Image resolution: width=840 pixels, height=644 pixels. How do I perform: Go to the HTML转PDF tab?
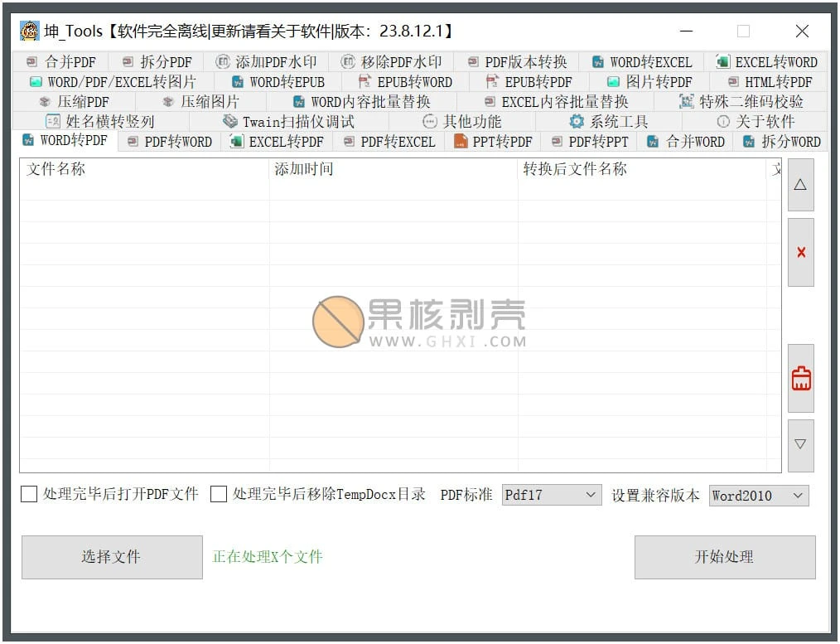click(x=770, y=82)
